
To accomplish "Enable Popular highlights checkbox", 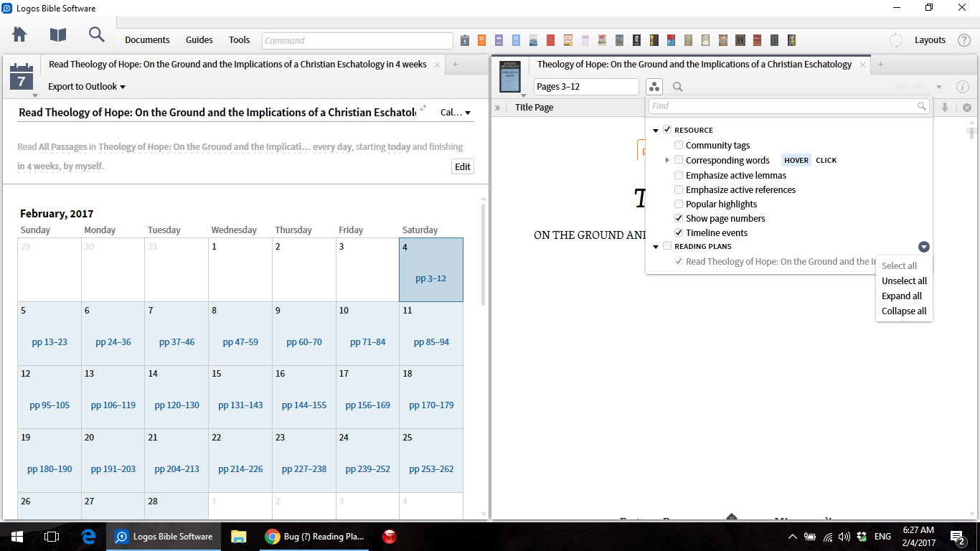I will pos(679,204).
